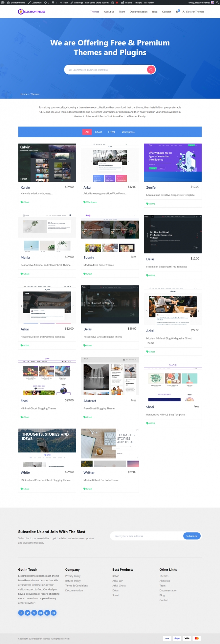Screen dimensions: 220x644
Task: Open the Privacy Policy footer link
Action: click(73, 576)
